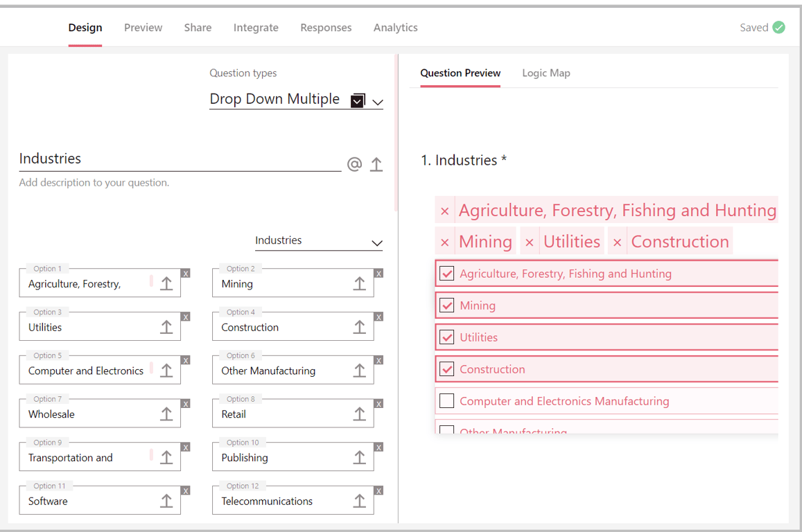The height and width of the screenshot is (532, 802).
Task: Click the upload icon in the Mining option
Action: 359,283
